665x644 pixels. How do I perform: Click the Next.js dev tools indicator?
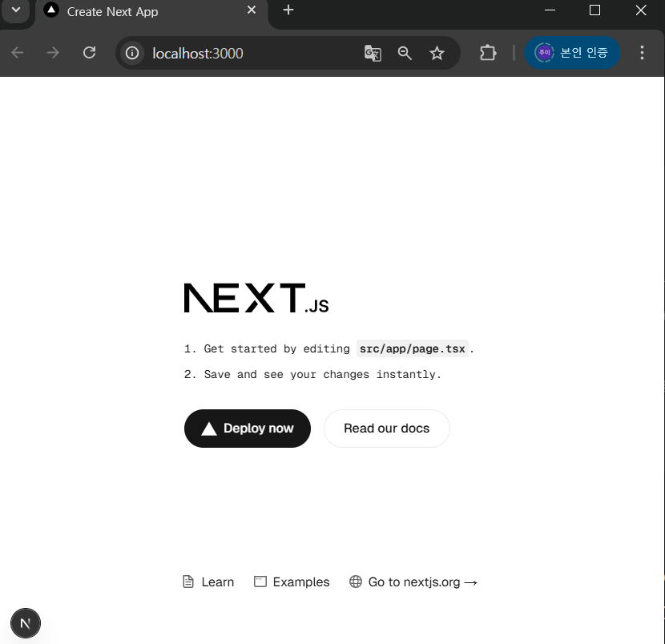[26, 623]
